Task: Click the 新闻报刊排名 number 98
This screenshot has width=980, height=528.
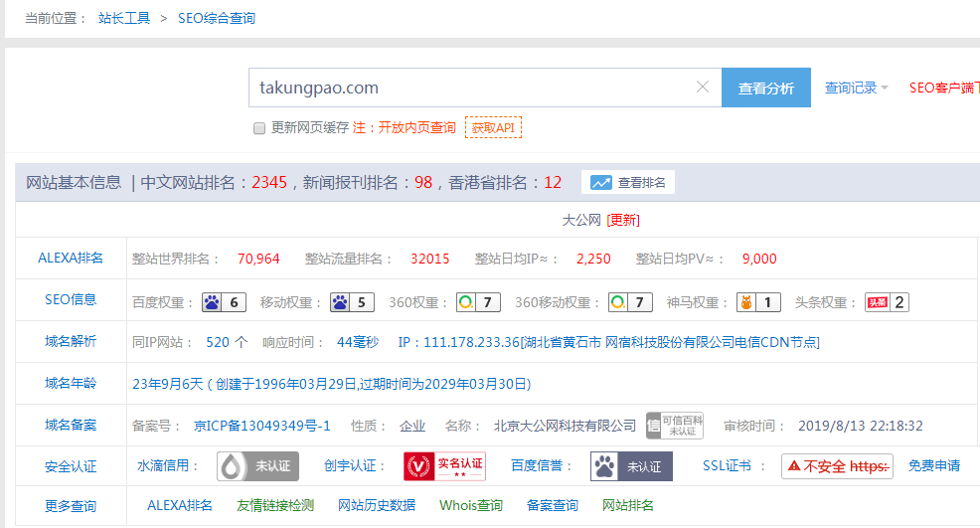Action: pos(423,182)
